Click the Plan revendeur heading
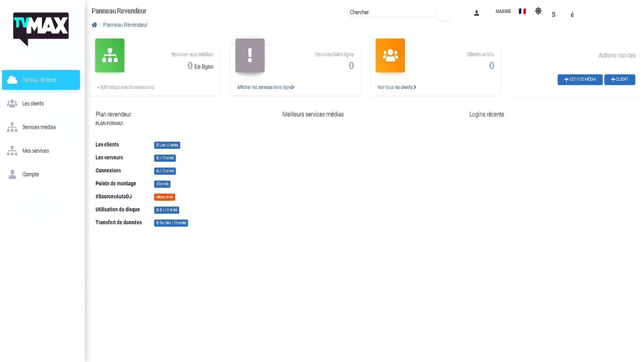Image resolution: width=644 pixels, height=362 pixels. pos(113,115)
